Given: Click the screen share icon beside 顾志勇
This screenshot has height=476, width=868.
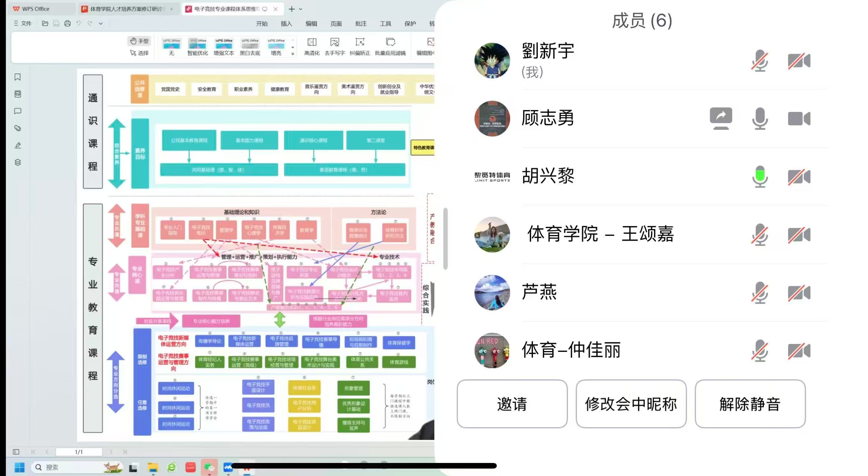Looking at the screenshot, I should pos(721,119).
